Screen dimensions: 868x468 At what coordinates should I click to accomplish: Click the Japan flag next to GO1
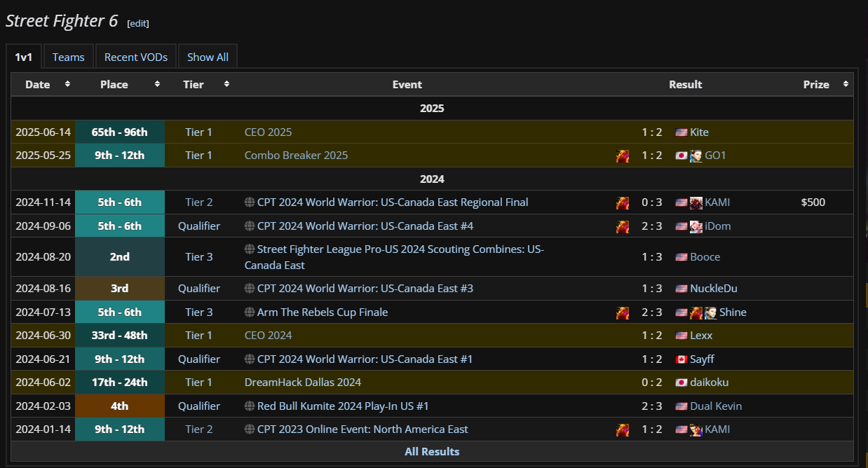tap(681, 156)
